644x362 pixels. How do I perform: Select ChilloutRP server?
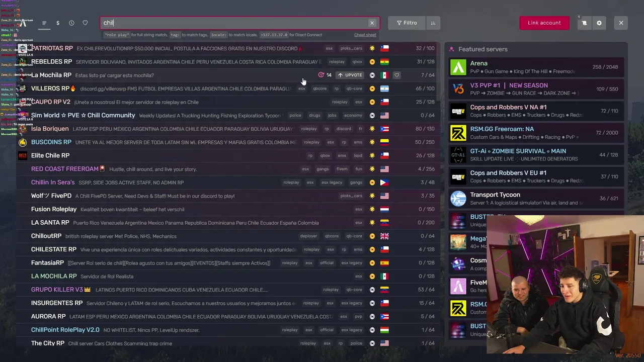coord(227,236)
